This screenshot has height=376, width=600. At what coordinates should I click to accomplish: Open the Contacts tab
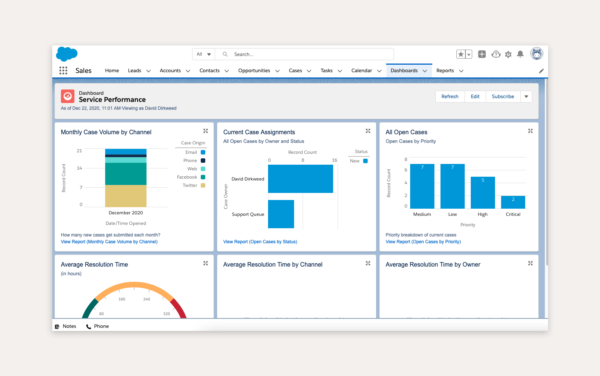click(209, 71)
